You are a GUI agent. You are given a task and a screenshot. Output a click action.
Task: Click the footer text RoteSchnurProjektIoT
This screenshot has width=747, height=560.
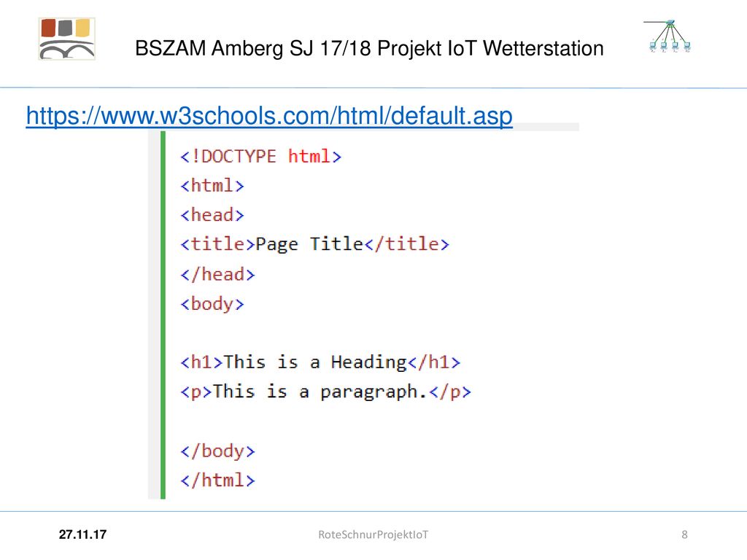(373, 534)
